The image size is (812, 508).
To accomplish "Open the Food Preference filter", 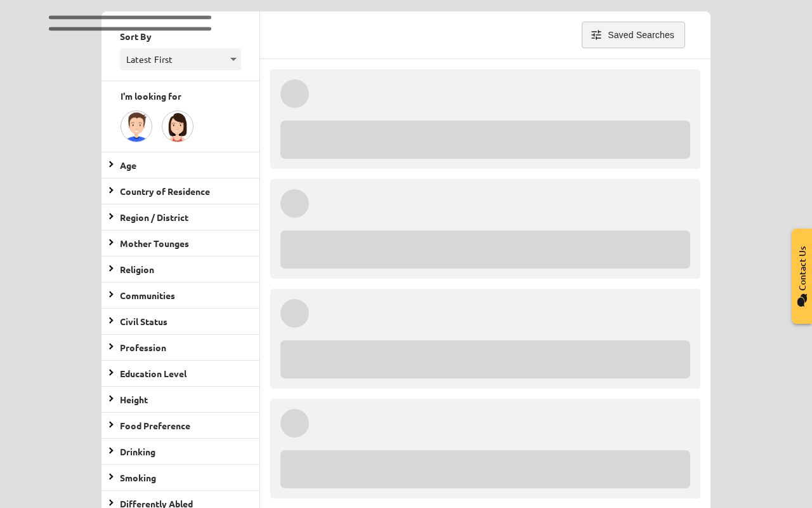I will coord(155,425).
